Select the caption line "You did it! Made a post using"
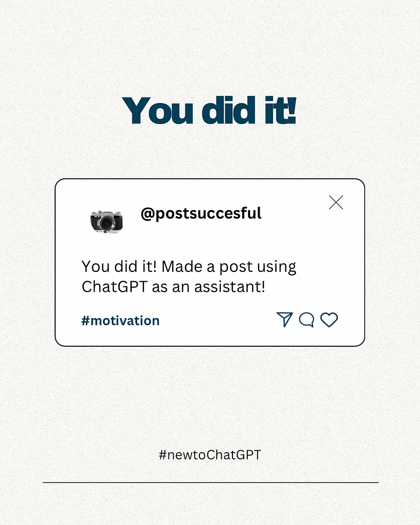 (x=189, y=267)
